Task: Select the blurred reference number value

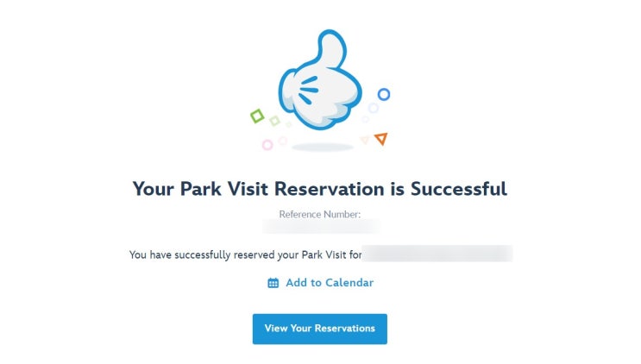Action: click(321, 227)
